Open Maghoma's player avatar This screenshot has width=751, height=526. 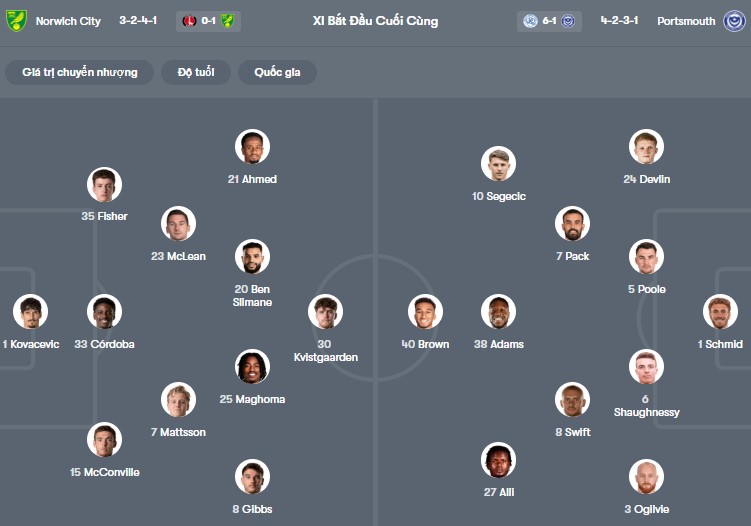[x=252, y=367]
